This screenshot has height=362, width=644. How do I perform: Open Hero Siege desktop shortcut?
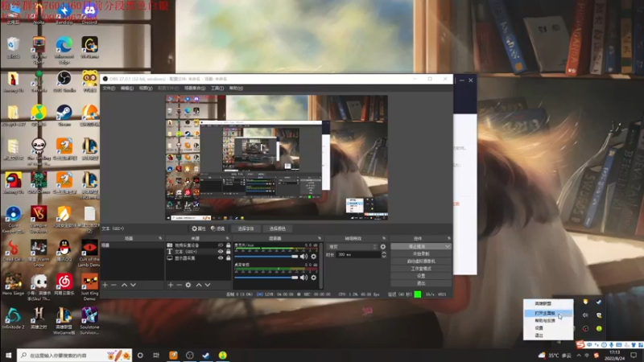(x=13, y=285)
